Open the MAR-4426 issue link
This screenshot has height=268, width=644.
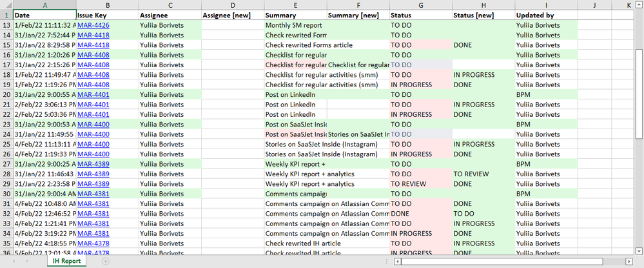[x=93, y=25]
